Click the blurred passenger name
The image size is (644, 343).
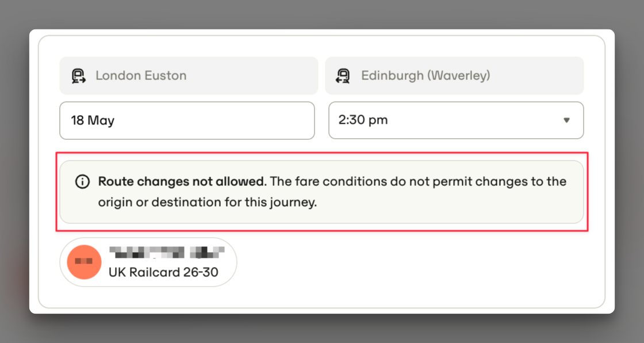pyautogui.click(x=167, y=251)
